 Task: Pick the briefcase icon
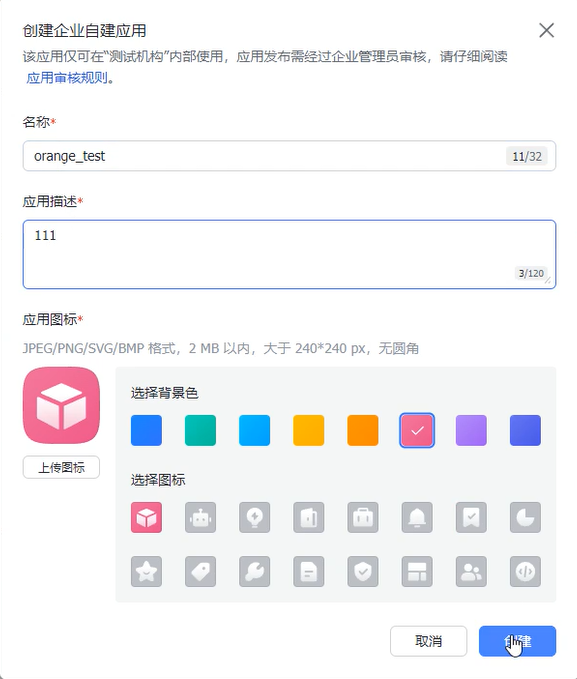[363, 517]
